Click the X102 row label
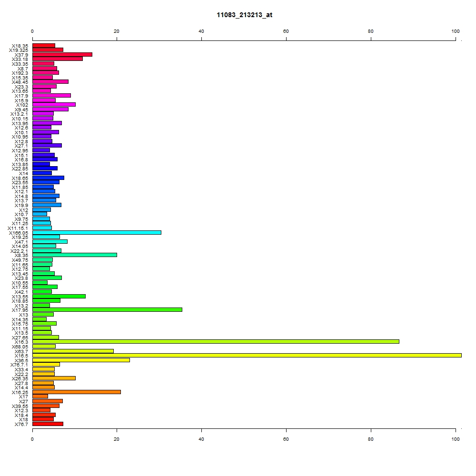 (22, 105)
